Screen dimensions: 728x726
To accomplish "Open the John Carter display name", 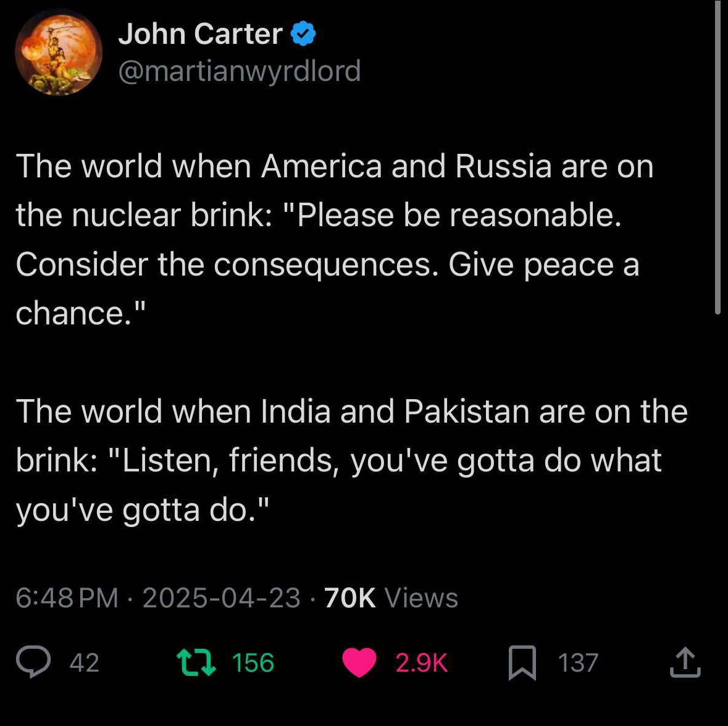I will point(200,34).
